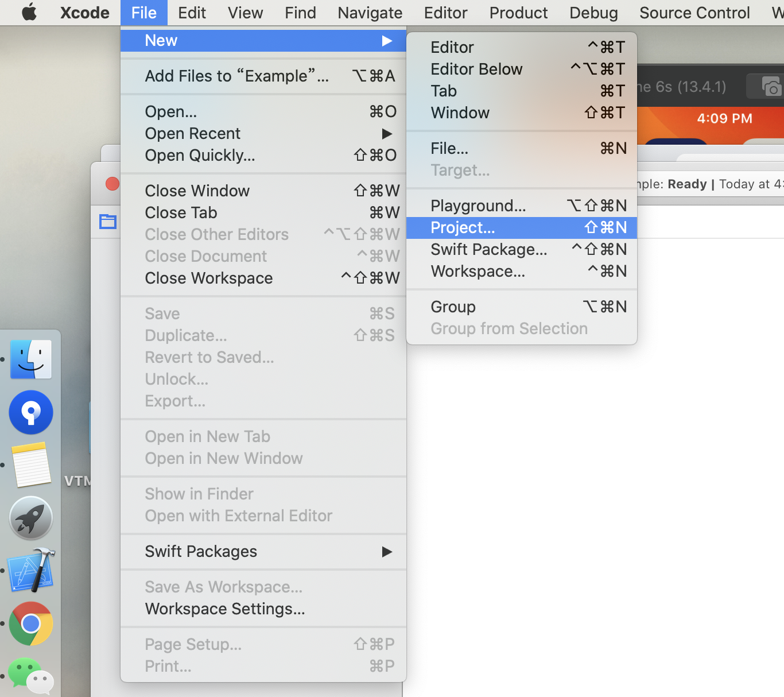Image resolution: width=784 pixels, height=697 pixels.
Task: Open Finder from the Dock
Action: click(x=31, y=359)
